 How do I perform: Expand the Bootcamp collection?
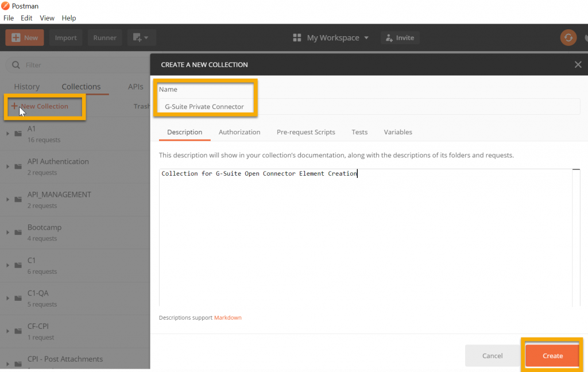coord(7,232)
